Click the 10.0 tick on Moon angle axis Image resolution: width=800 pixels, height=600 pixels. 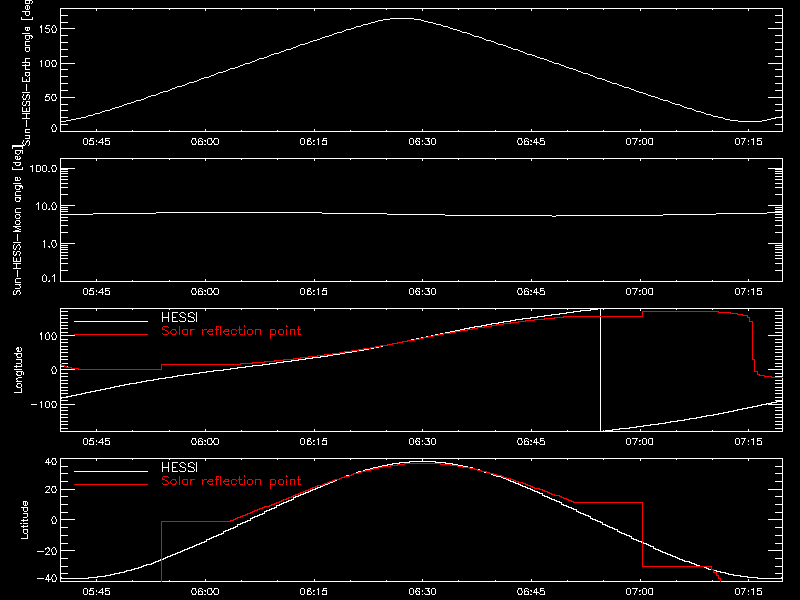(x=46, y=207)
